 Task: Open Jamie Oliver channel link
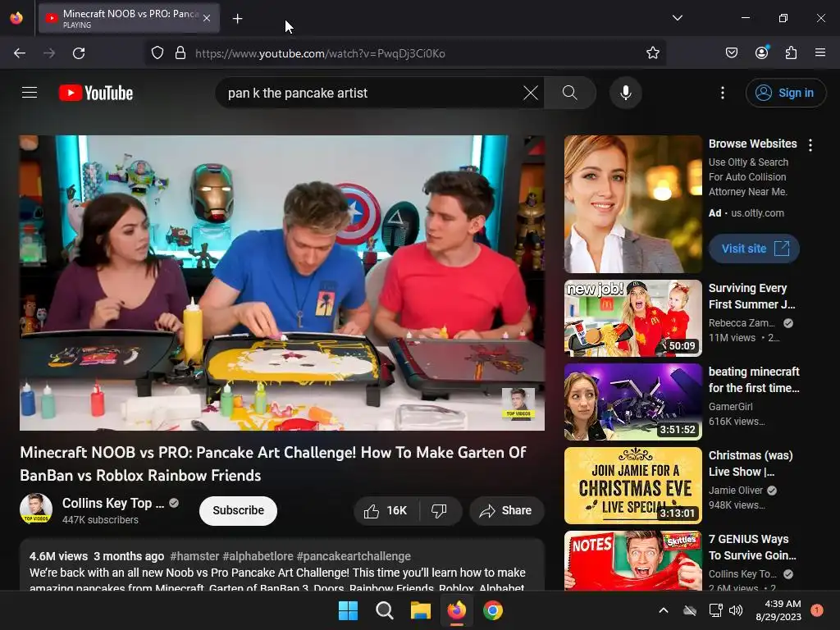(x=736, y=491)
